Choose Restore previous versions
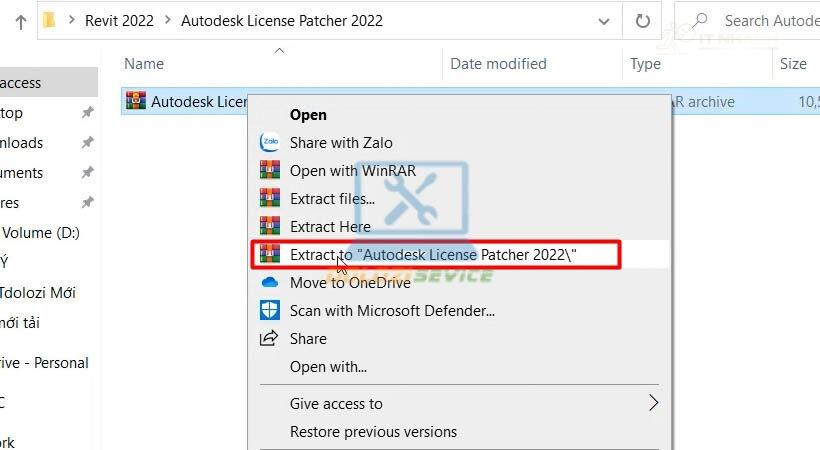This screenshot has height=450, width=820. click(373, 432)
